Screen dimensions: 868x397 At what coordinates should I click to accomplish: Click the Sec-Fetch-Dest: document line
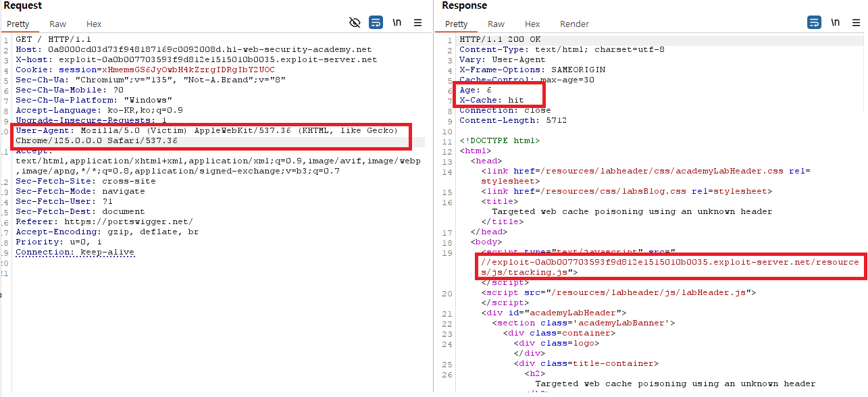pos(80,211)
